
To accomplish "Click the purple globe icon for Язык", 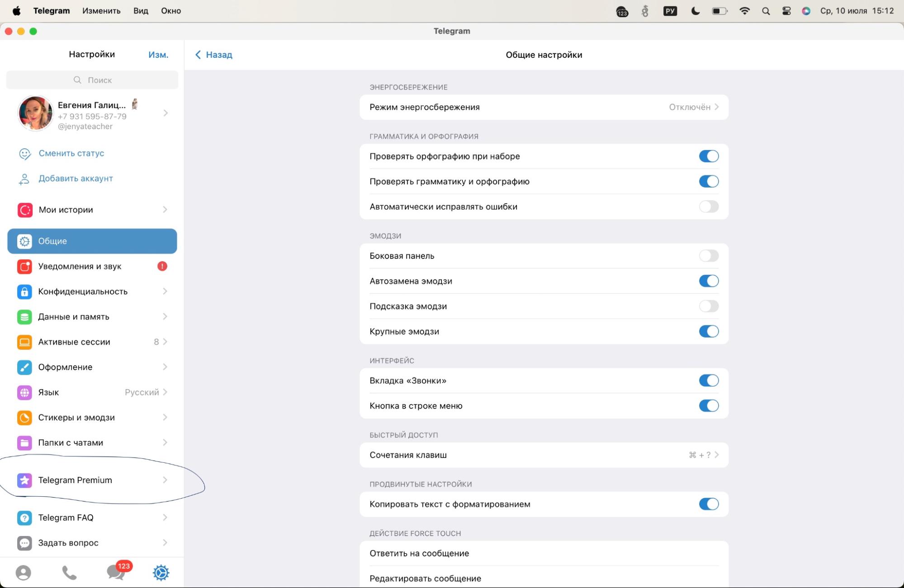I will tap(24, 392).
